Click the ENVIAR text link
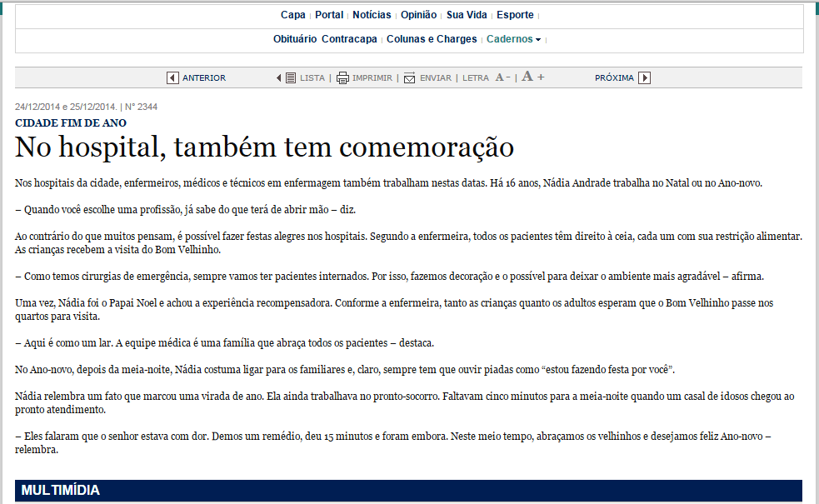The width and height of the screenshot is (819, 504). point(435,77)
